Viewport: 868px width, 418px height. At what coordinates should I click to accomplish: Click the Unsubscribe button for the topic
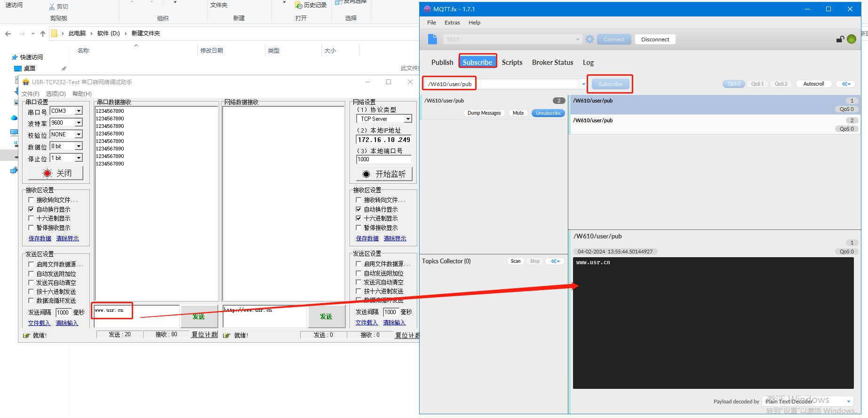[548, 113]
